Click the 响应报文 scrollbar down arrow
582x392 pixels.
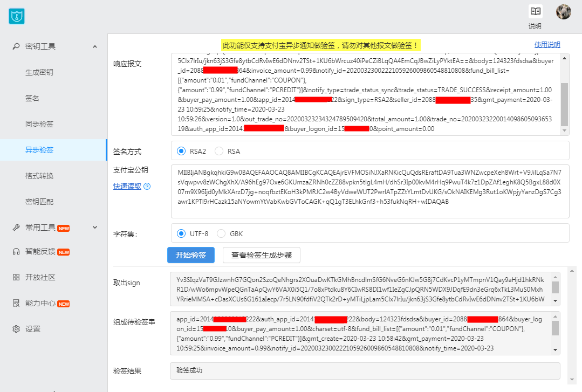click(x=565, y=130)
